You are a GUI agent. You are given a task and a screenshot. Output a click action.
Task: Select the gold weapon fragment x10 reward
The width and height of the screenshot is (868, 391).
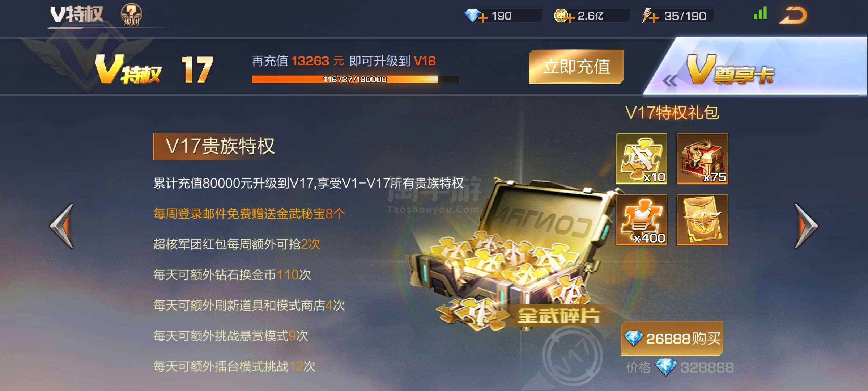point(642,159)
